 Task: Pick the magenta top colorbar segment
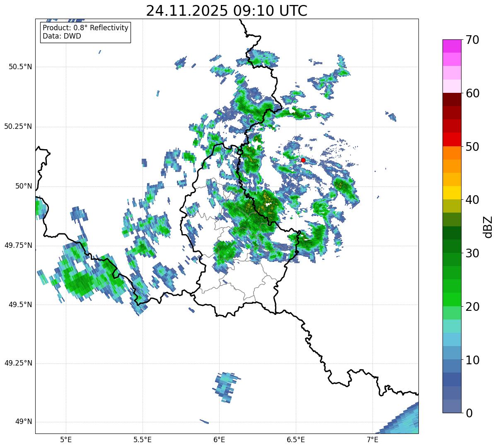452,46
